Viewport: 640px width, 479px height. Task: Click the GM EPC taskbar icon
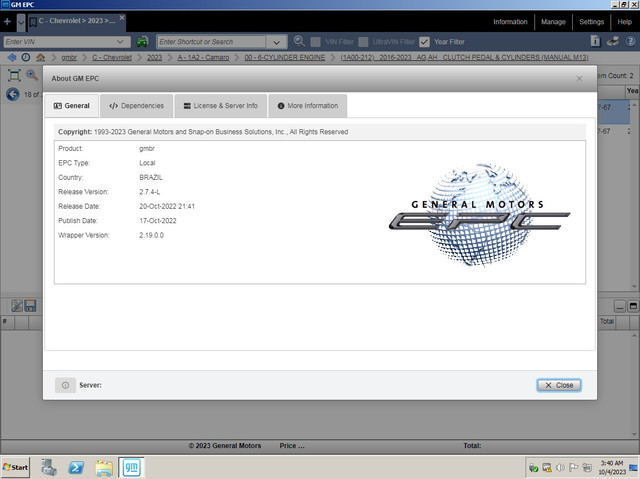coord(131,468)
